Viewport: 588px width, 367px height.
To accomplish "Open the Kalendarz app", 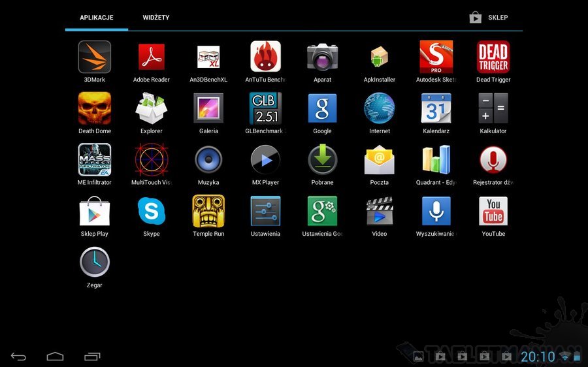I will (x=436, y=108).
